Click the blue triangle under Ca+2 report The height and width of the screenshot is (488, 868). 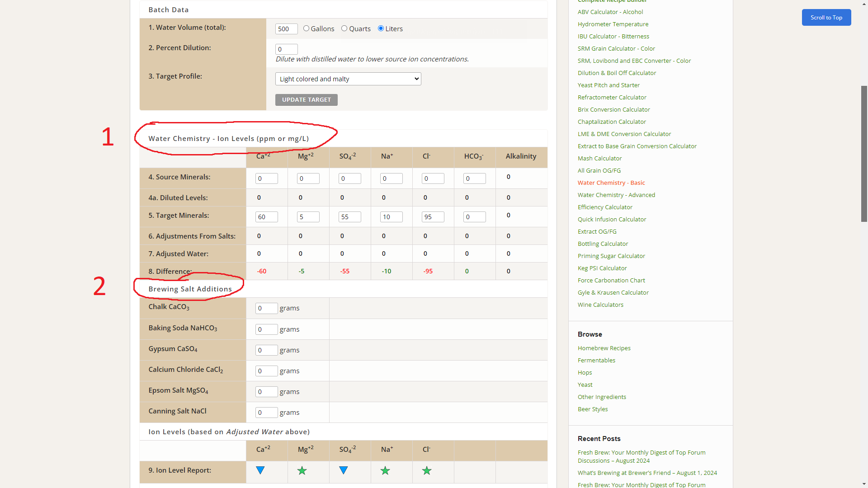[260, 470]
